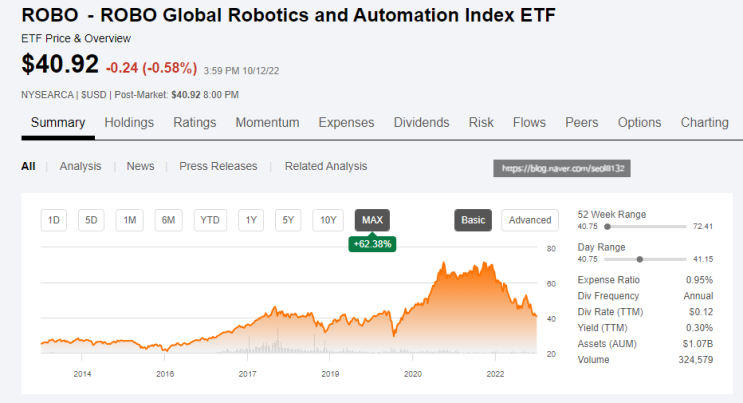Switch chart to 10Y range
This screenshot has height=403, width=743.
tap(328, 220)
